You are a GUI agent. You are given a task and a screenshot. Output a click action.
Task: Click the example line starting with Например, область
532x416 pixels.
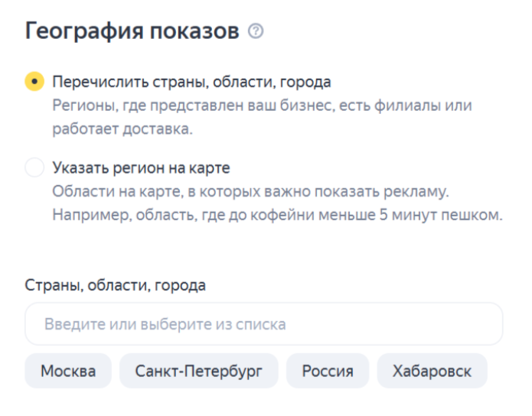(x=276, y=214)
